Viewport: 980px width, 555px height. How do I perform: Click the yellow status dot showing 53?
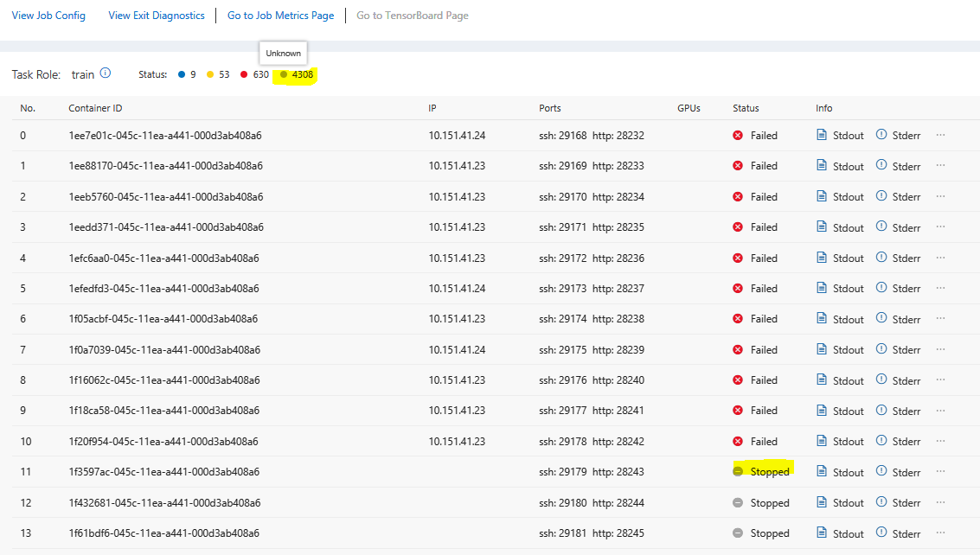[x=210, y=74]
